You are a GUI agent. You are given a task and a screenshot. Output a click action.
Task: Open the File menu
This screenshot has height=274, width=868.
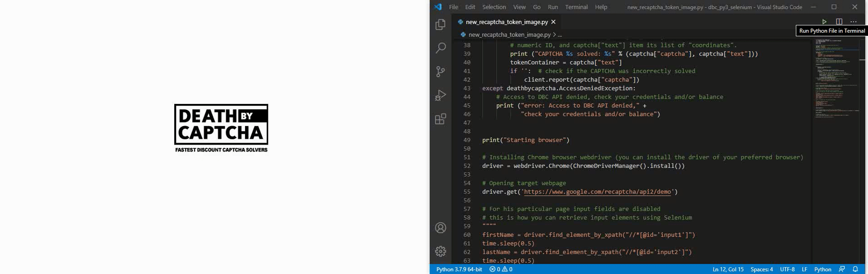point(453,7)
